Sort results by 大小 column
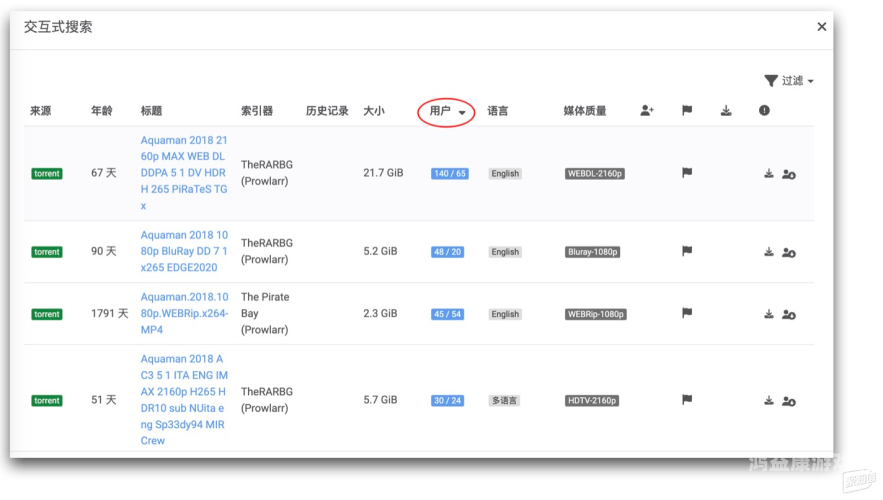883x500 pixels. tap(373, 111)
